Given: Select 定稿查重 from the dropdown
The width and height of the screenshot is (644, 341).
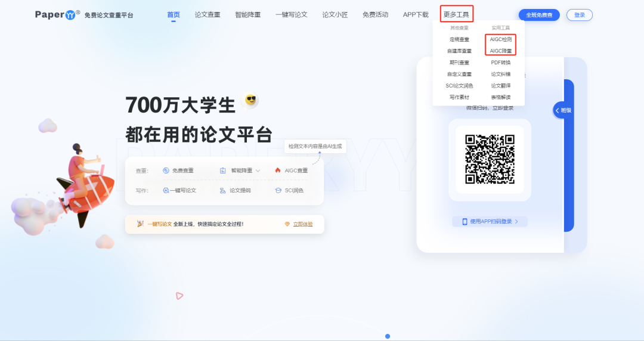Looking at the screenshot, I should tap(459, 39).
